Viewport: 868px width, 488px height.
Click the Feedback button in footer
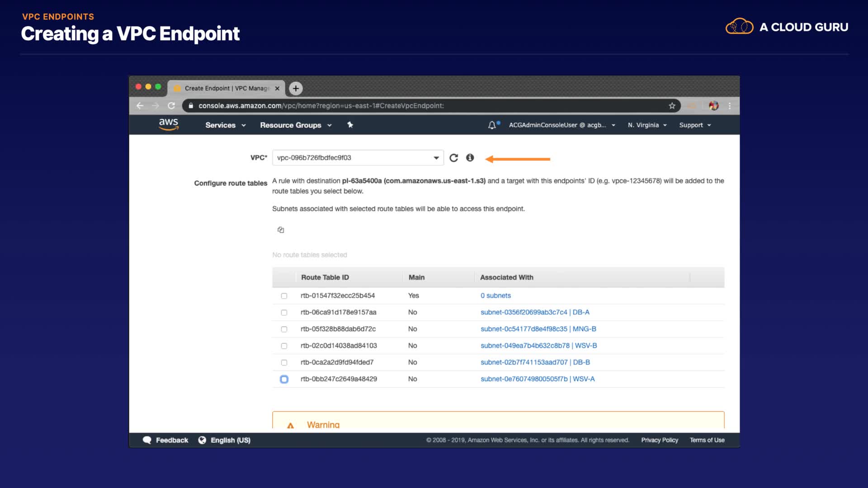tap(165, 440)
